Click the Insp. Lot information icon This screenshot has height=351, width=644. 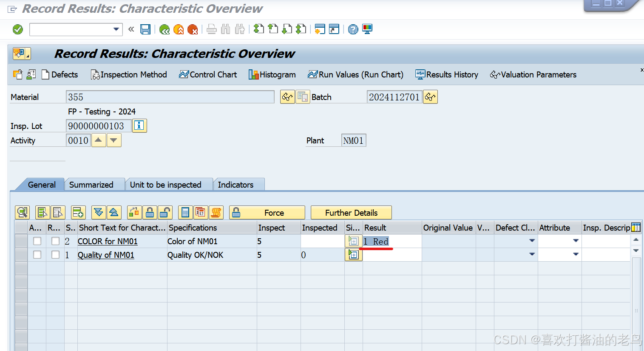[139, 126]
